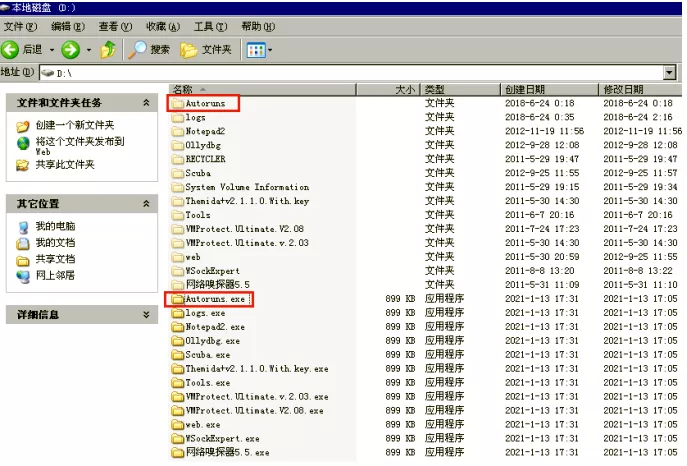Click the Back (后退) toolbar button
The width and height of the screenshot is (687, 466).
point(22,49)
